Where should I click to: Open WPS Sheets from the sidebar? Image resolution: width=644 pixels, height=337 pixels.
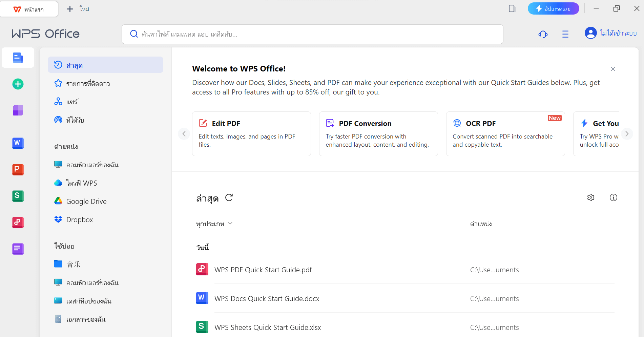coord(18,196)
